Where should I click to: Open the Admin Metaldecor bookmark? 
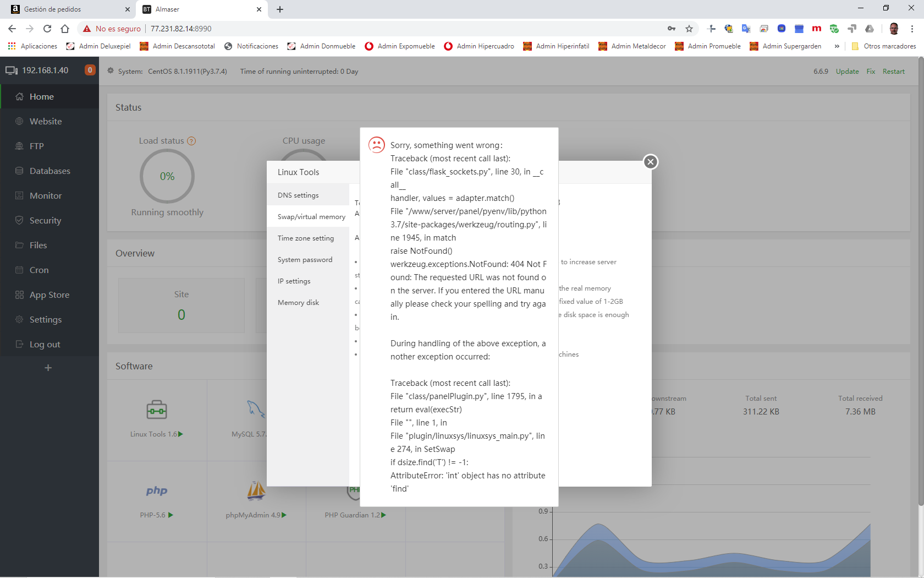tap(632, 46)
